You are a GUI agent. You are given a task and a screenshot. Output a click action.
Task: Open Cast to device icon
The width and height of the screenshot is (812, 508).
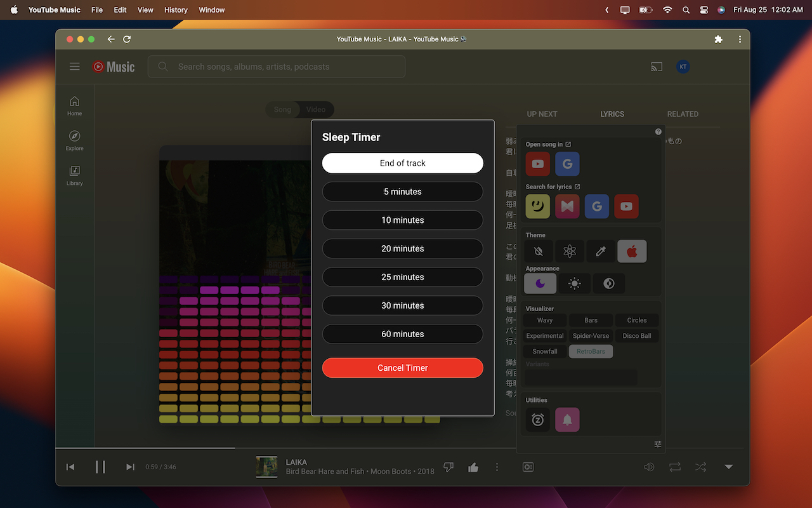click(x=657, y=67)
